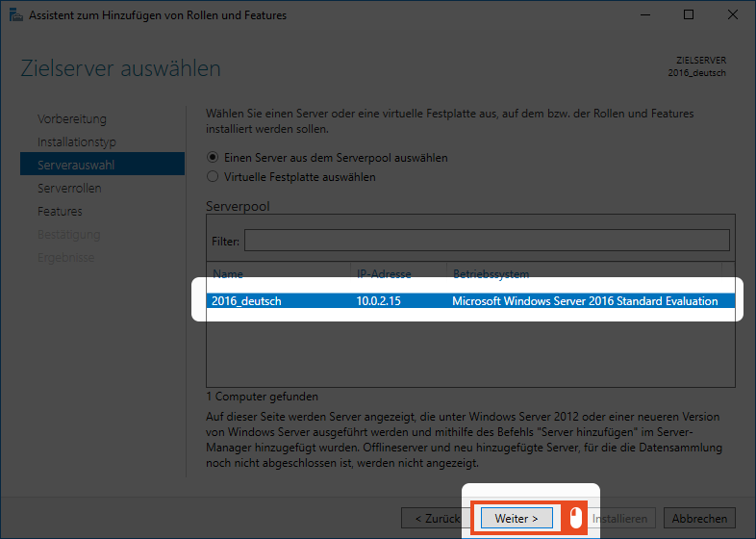Click the greyed Bestätigung step in the sidebar
Viewport: 756px width, 539px height.
point(68,235)
